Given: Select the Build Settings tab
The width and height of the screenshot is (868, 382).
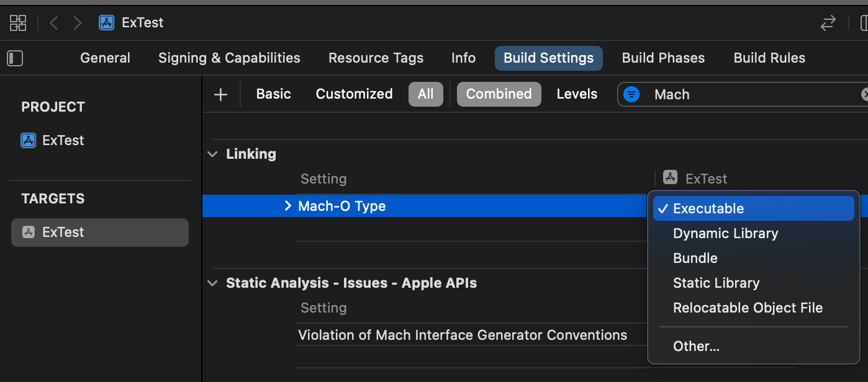Looking at the screenshot, I should (549, 58).
